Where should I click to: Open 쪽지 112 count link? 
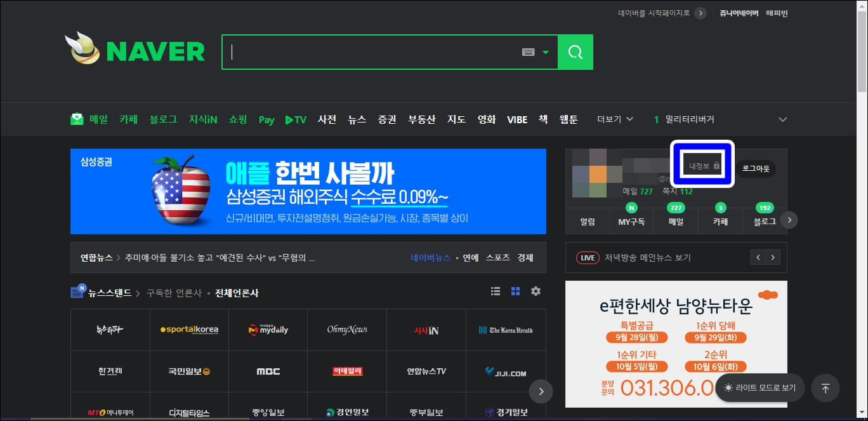[x=677, y=191]
